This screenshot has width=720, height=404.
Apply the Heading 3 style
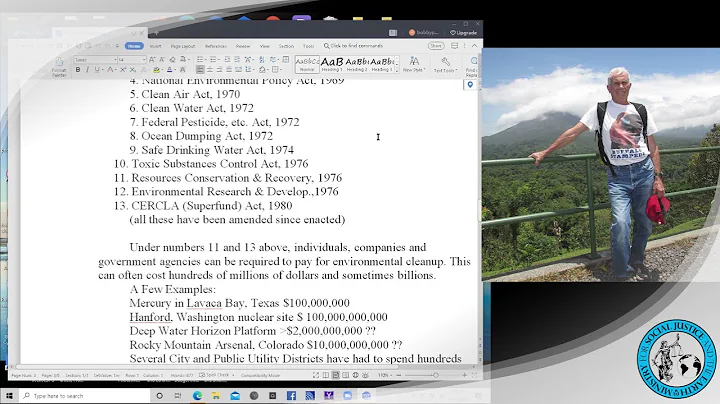[382, 64]
